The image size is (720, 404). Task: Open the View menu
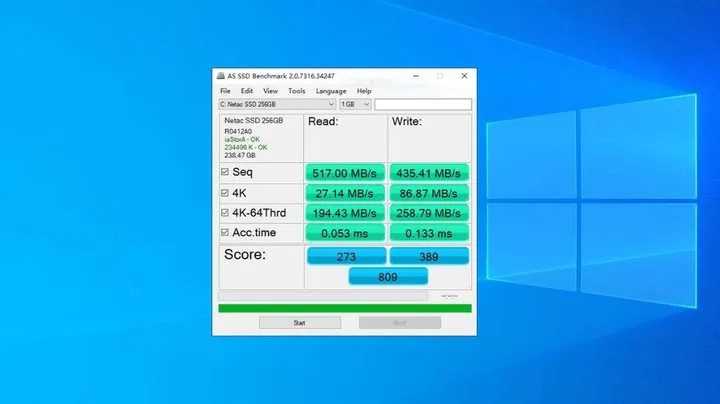point(270,91)
